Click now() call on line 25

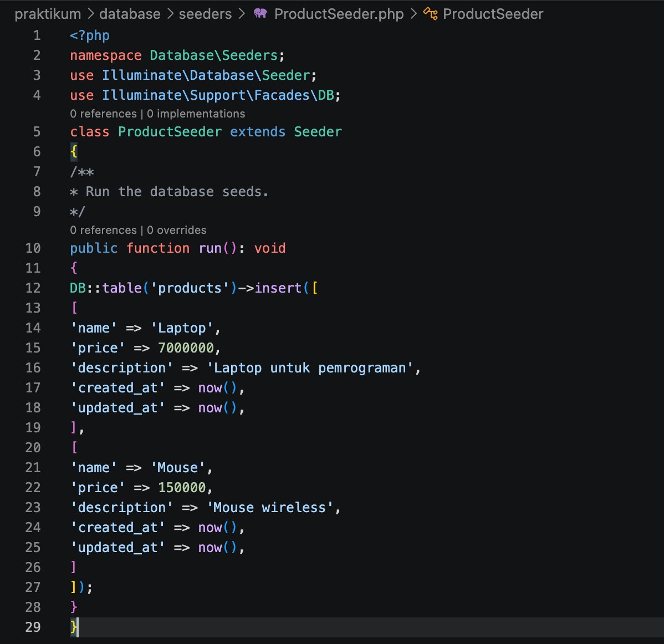[218, 548]
